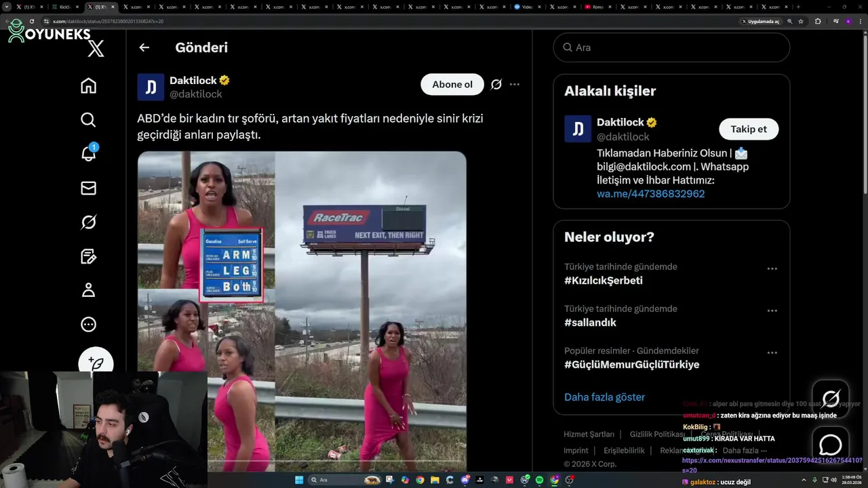The image size is (868, 488).
Task: Open options for the #KızılcıkŞerbeti trend
Action: [772, 268]
